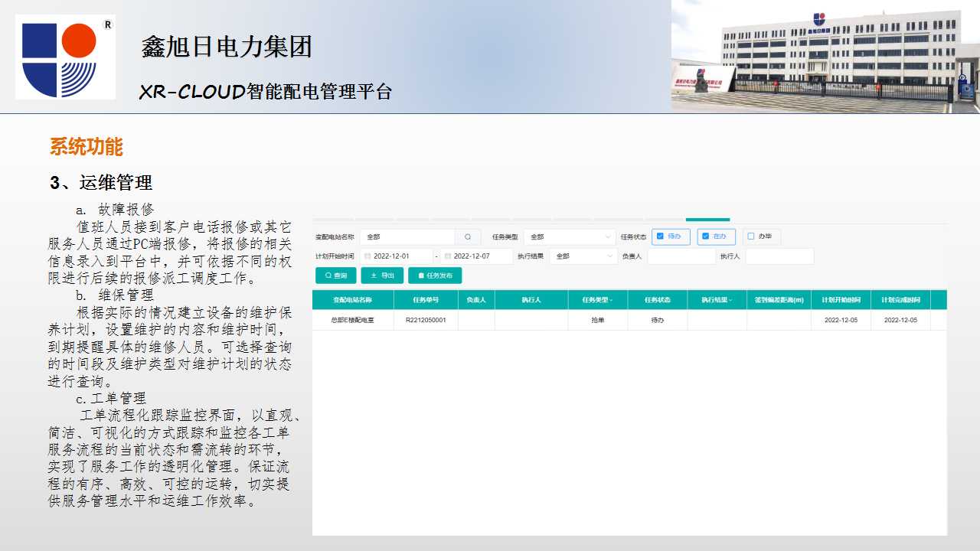The image size is (980, 551).
Task: Click the 鑫旭日 company logo
Action: (66, 57)
